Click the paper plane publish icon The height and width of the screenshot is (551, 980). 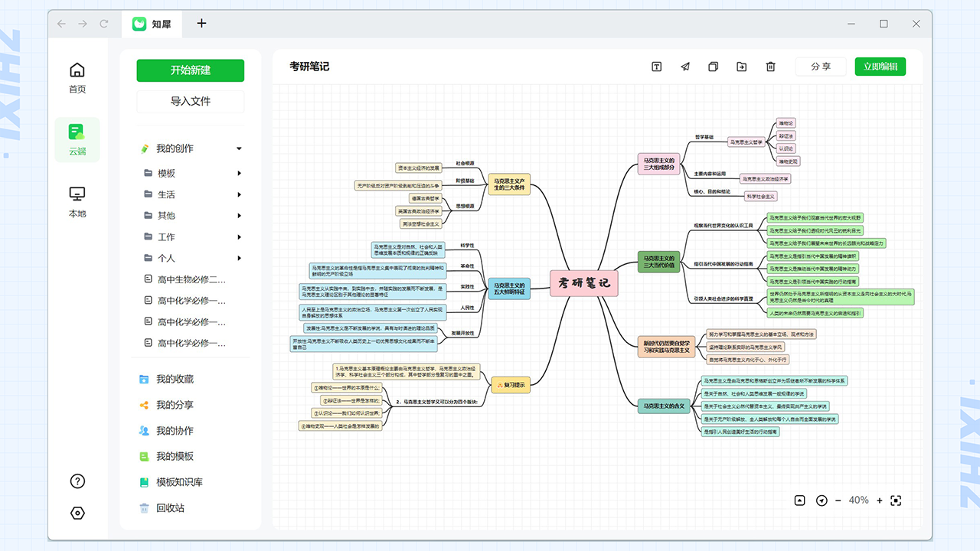coord(685,67)
